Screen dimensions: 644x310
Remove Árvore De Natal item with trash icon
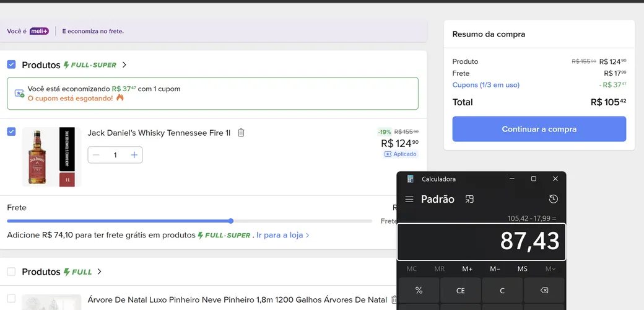[394, 299]
